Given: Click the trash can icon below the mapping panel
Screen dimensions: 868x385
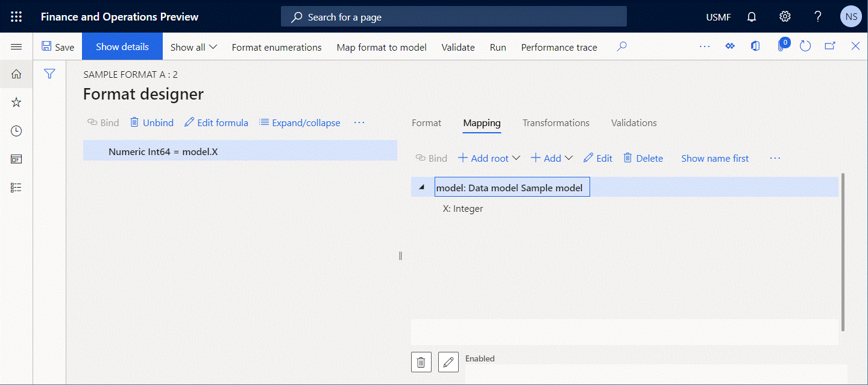Looking at the screenshot, I should 421,361.
